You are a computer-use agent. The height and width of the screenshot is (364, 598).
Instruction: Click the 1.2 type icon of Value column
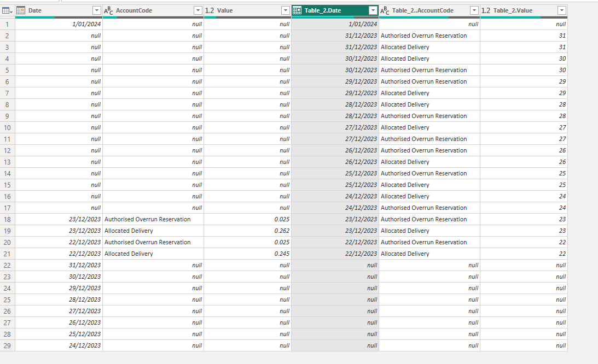point(210,11)
